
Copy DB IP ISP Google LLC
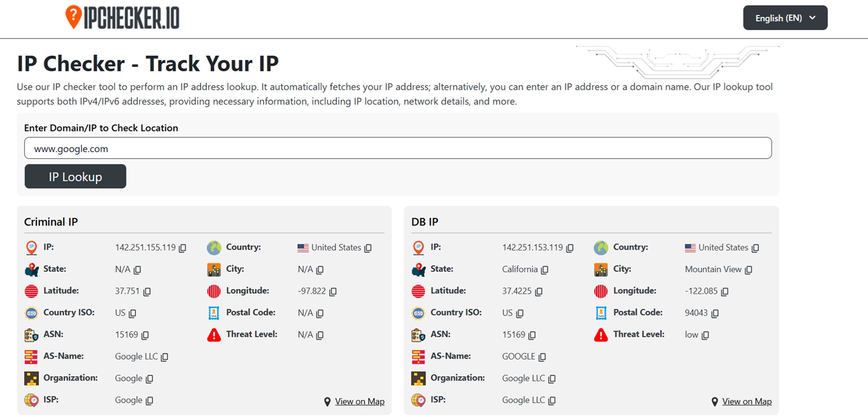coord(552,401)
